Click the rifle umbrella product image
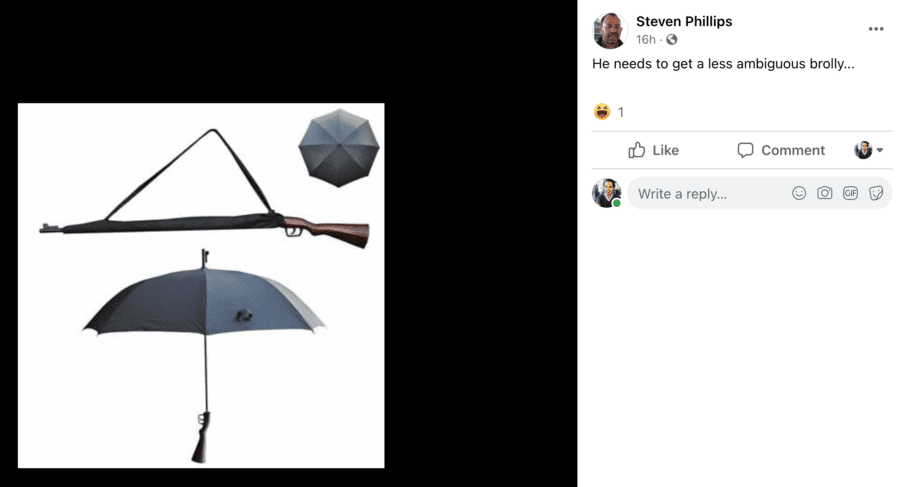The width and height of the screenshot is (900, 487). tap(201, 285)
